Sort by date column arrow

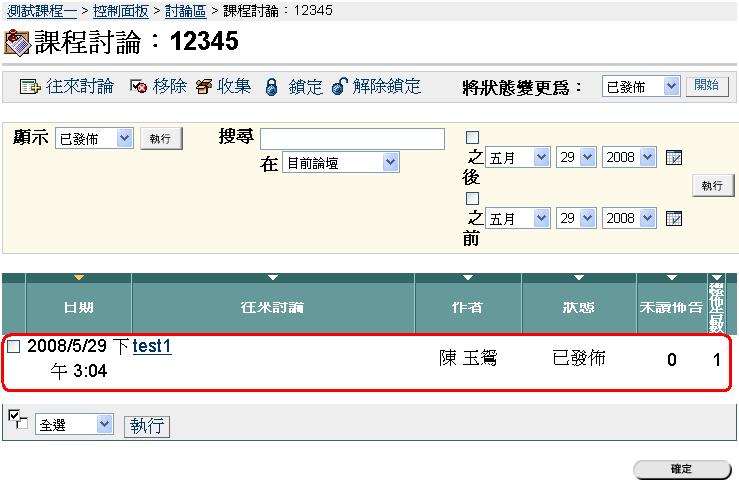coord(79,277)
